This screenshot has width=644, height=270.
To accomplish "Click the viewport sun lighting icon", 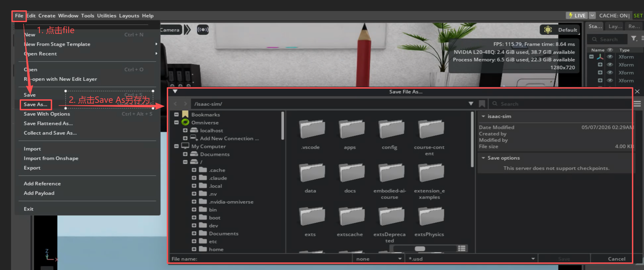I will [x=548, y=30].
